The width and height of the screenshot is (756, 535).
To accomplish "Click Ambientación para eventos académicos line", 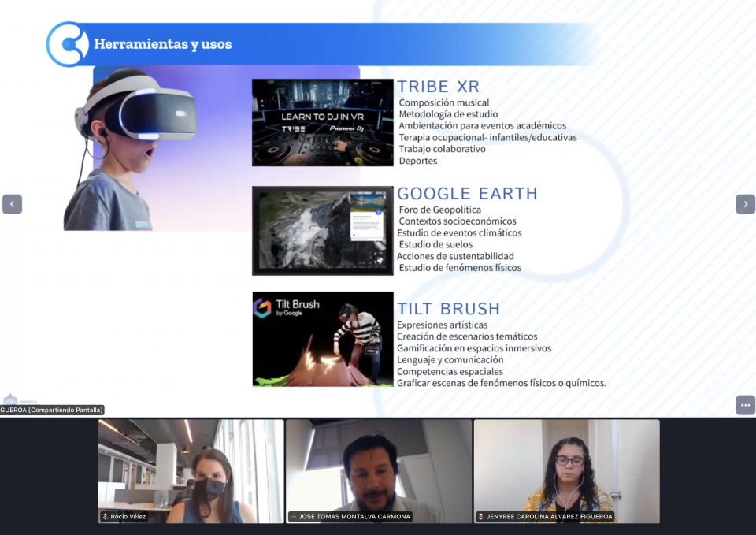I will tap(483, 126).
